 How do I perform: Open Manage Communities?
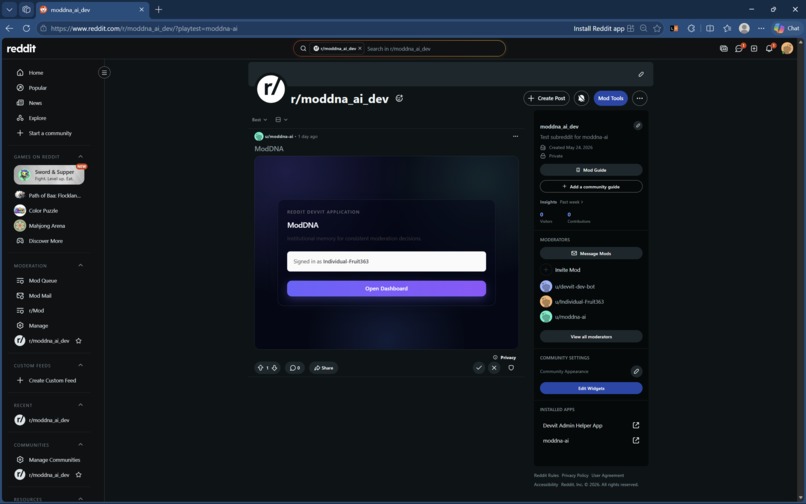(x=54, y=460)
